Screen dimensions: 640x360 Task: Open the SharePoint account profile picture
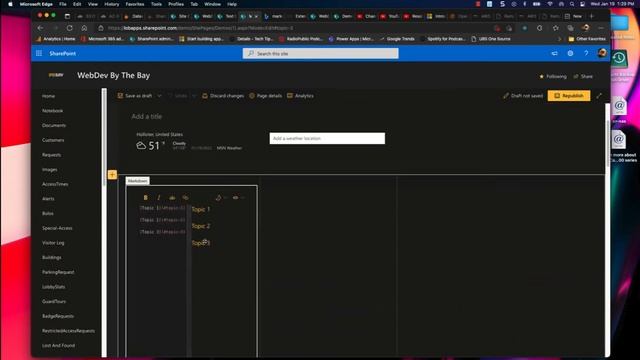602,53
